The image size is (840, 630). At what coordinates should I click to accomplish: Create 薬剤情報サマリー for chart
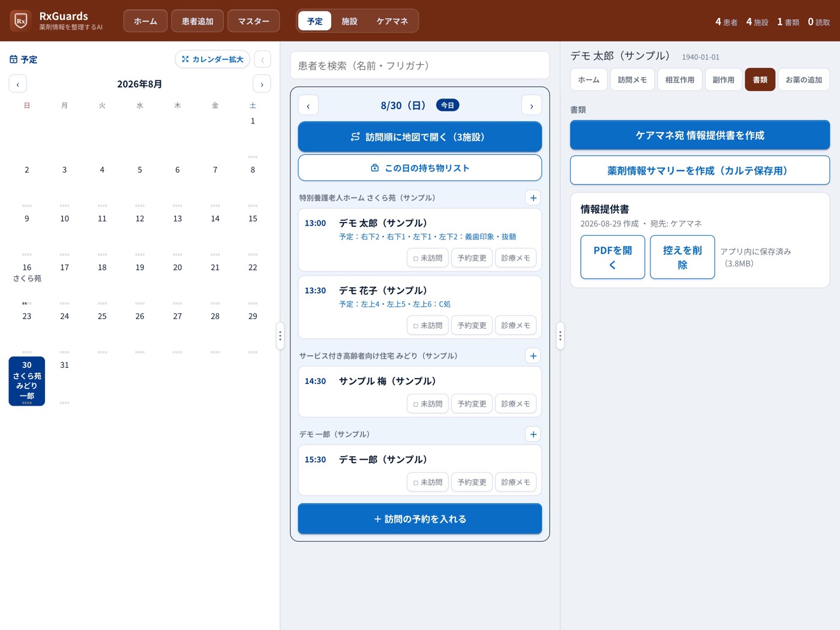(700, 170)
